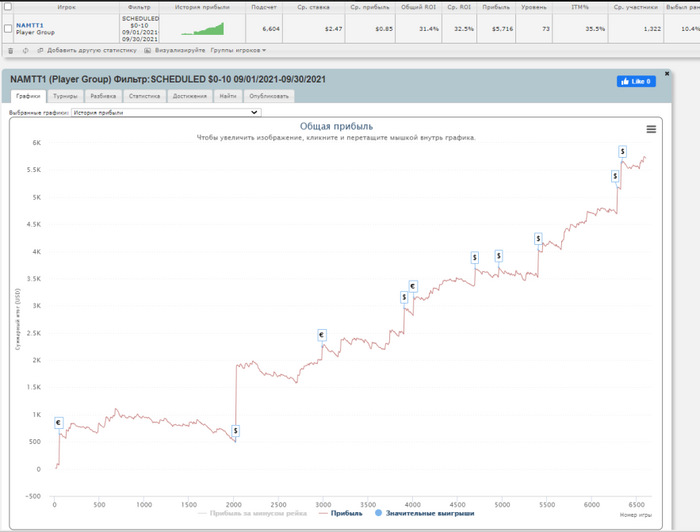700x532 pixels.
Task: Click the average profit value $0.85
Action: 384,29
